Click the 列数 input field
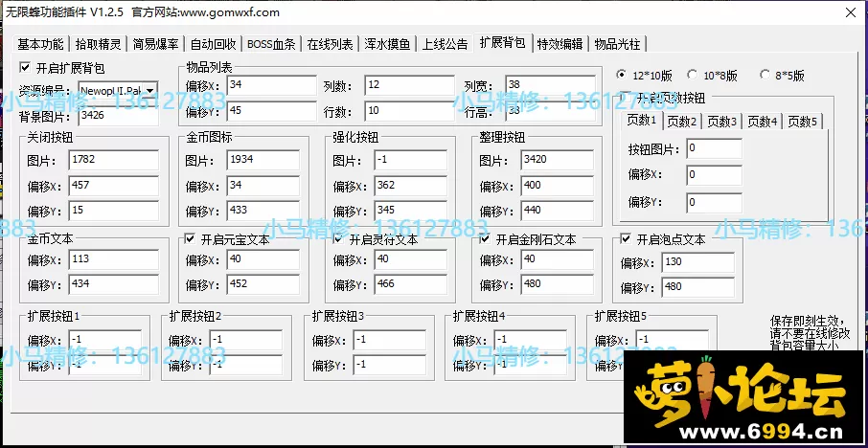This screenshot has width=868, height=448. point(408,85)
